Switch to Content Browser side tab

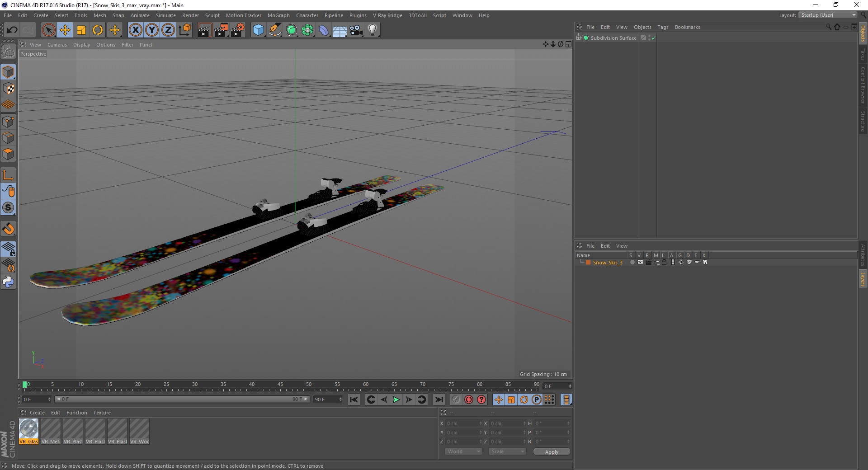pyautogui.click(x=863, y=85)
